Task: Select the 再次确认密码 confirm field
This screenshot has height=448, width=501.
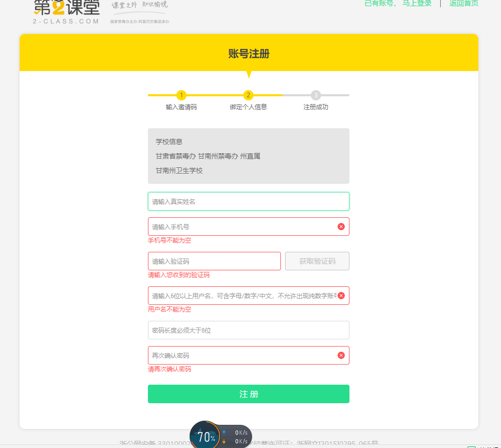Action: click(242, 355)
